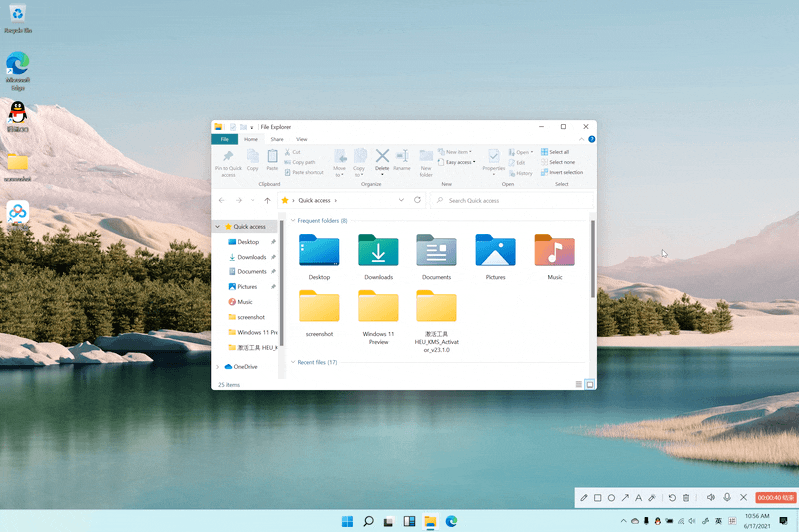This screenshot has width=799, height=532.
Task: Expand OneDrive in navigation pane
Action: click(218, 367)
